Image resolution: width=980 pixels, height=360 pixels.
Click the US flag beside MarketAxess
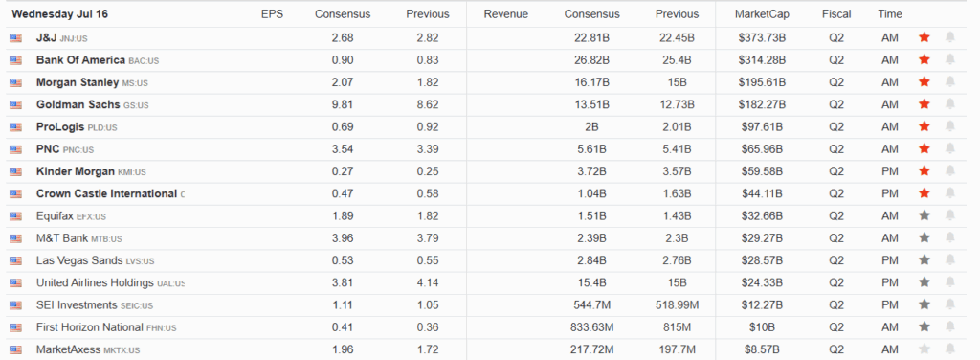click(x=15, y=350)
